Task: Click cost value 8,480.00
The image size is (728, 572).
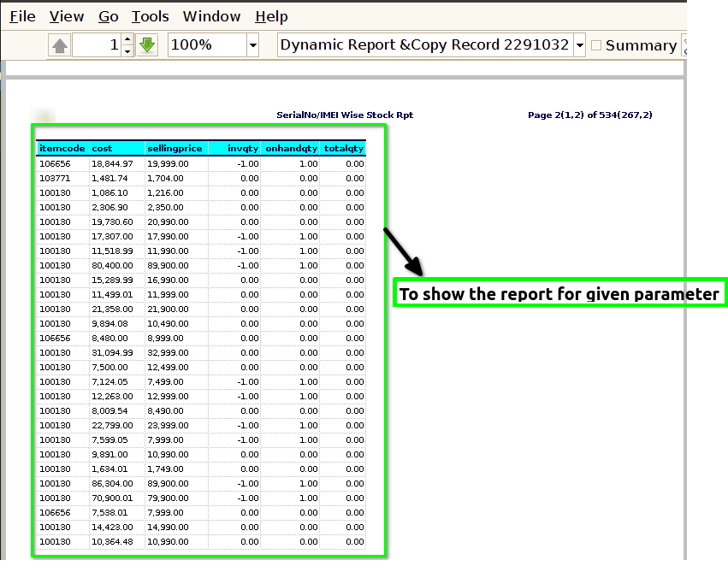Action: click(x=109, y=339)
